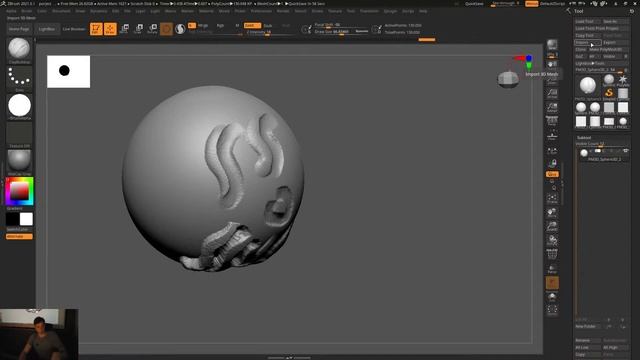Switch to Zsub sculpt mode
Image resolution: width=640 pixels, height=360 pixels.
tap(268, 25)
